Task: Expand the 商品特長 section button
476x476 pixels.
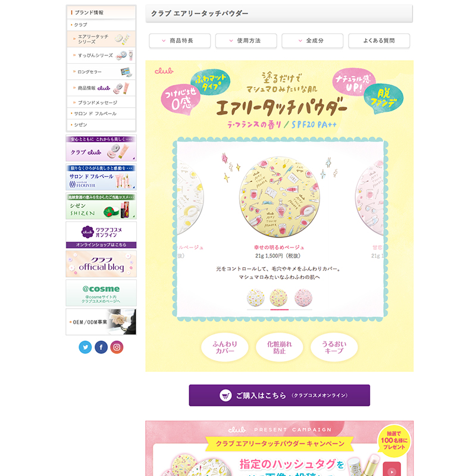Action: pos(180,40)
